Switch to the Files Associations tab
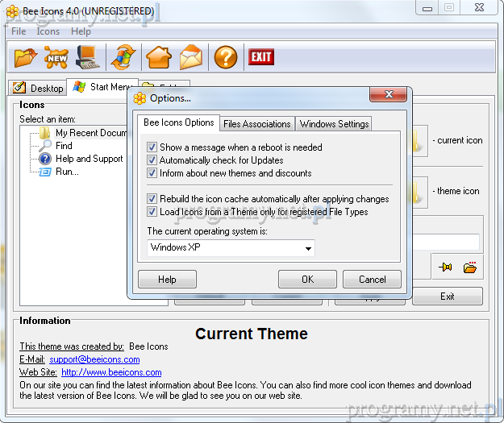This screenshot has height=423, width=504. coord(256,124)
